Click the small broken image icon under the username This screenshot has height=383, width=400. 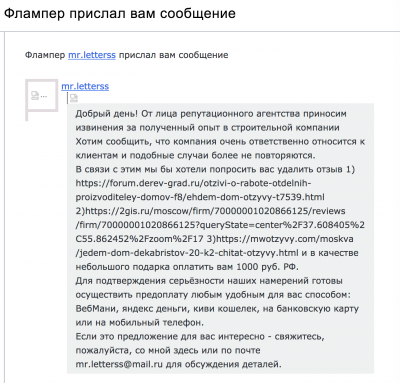(x=74, y=98)
